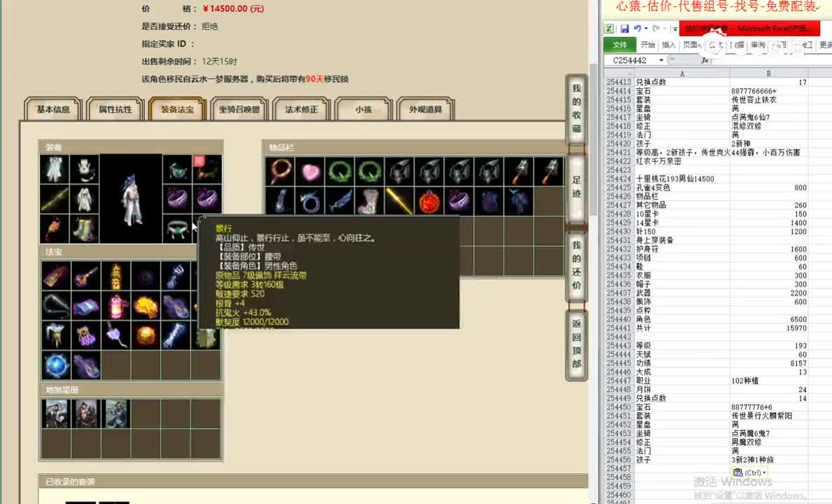The width and height of the screenshot is (832, 504).
Task: Open the paste options (Ctrl) dropdown
Action: [x=750, y=472]
